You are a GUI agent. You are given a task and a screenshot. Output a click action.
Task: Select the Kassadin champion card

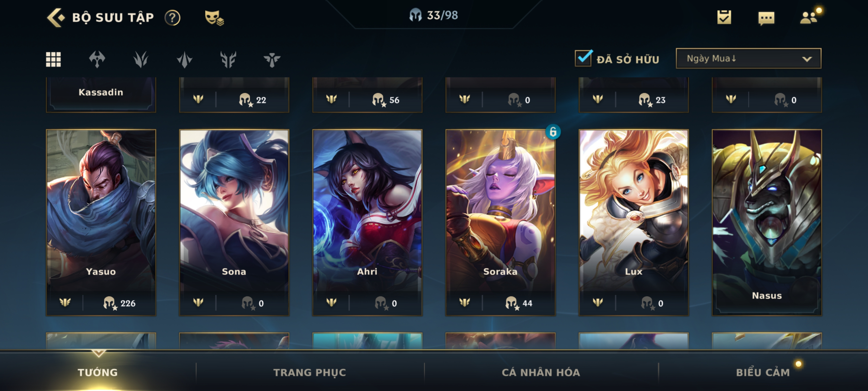pos(101,94)
